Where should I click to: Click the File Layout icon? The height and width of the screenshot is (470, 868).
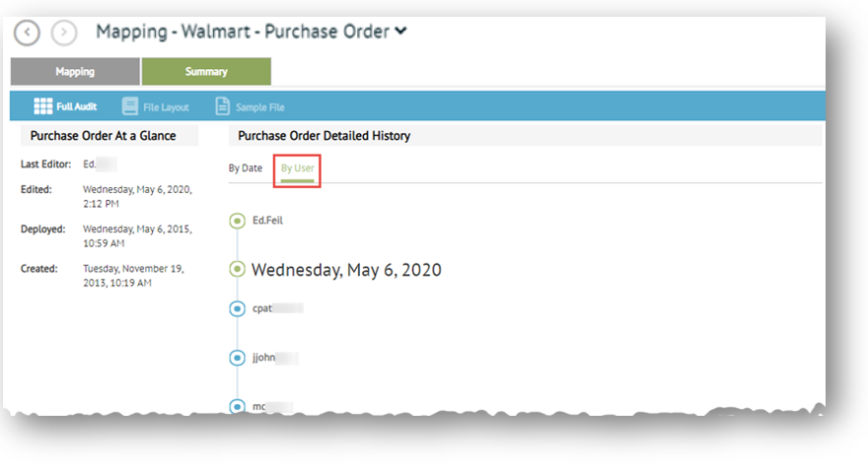pos(129,106)
